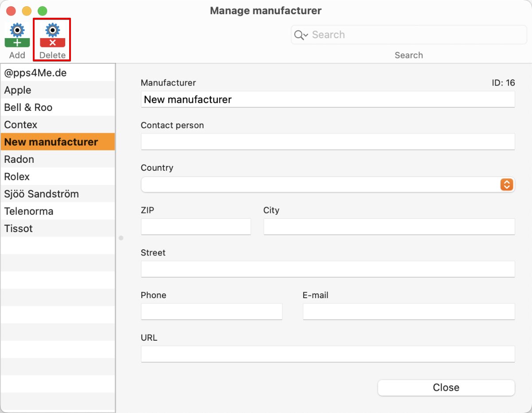The image size is (532, 413).
Task: Minimize window with yellow button
Action: pos(27,11)
